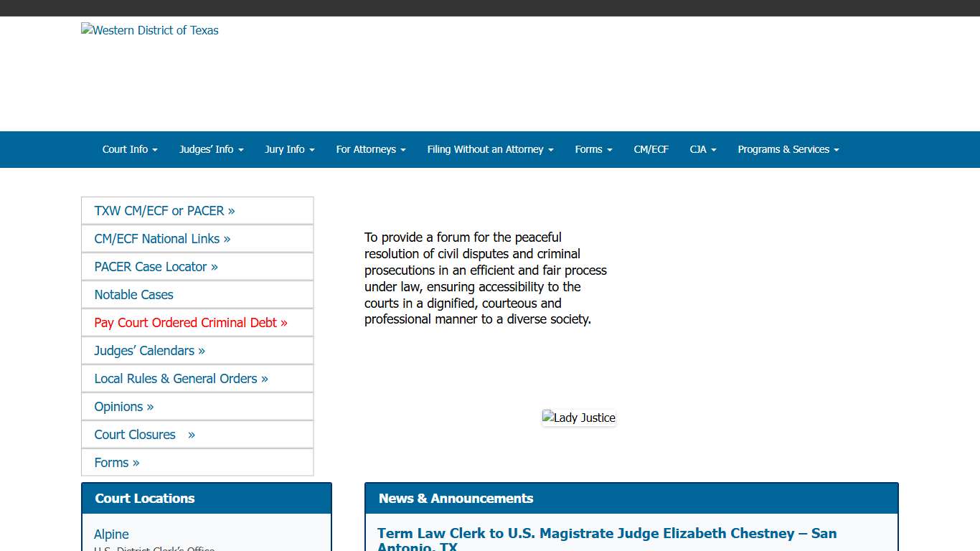The height and width of the screenshot is (551, 980).
Task: Open the Judges' Info dropdown
Action: coord(211,149)
